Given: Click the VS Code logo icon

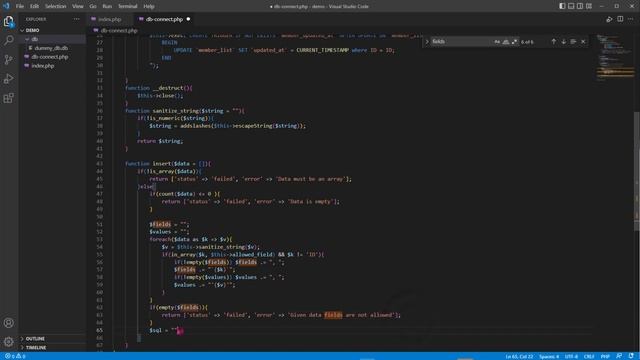Looking at the screenshot, I should (x=6, y=6).
